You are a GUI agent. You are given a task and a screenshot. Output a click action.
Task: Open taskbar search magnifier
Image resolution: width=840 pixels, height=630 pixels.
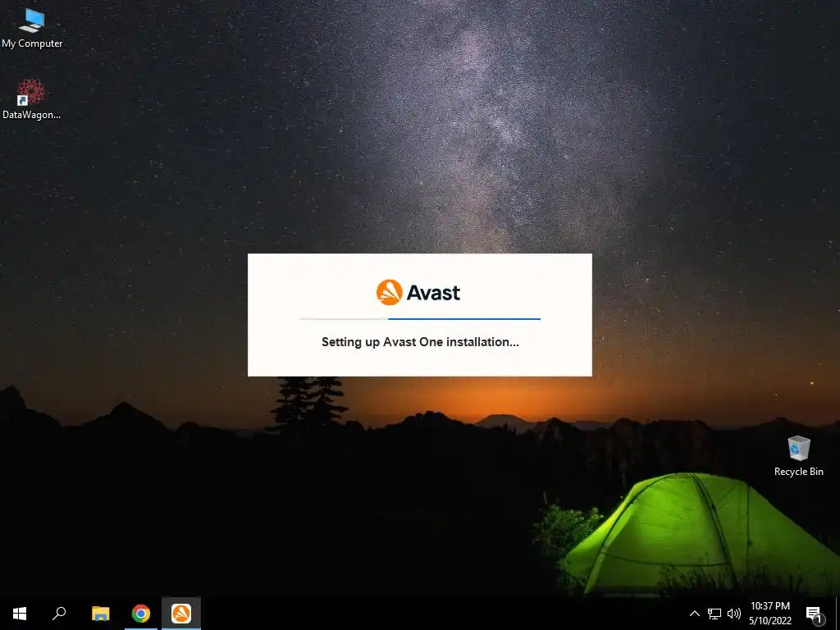59,614
